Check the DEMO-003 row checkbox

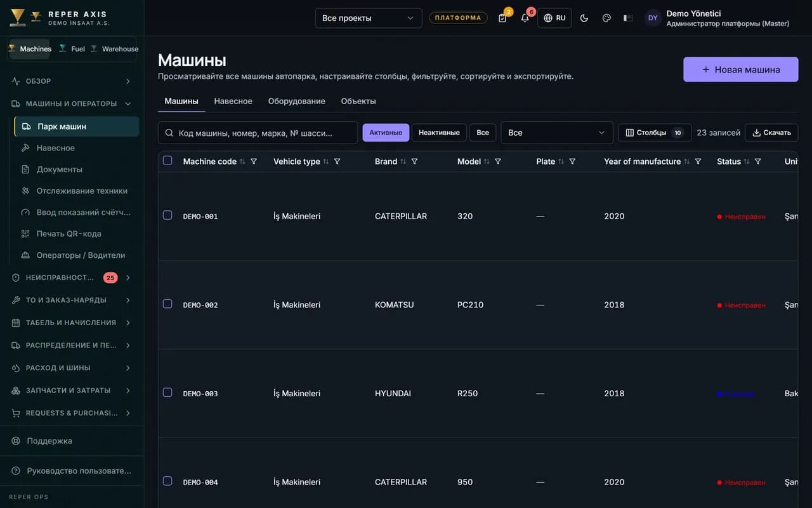coord(167,392)
